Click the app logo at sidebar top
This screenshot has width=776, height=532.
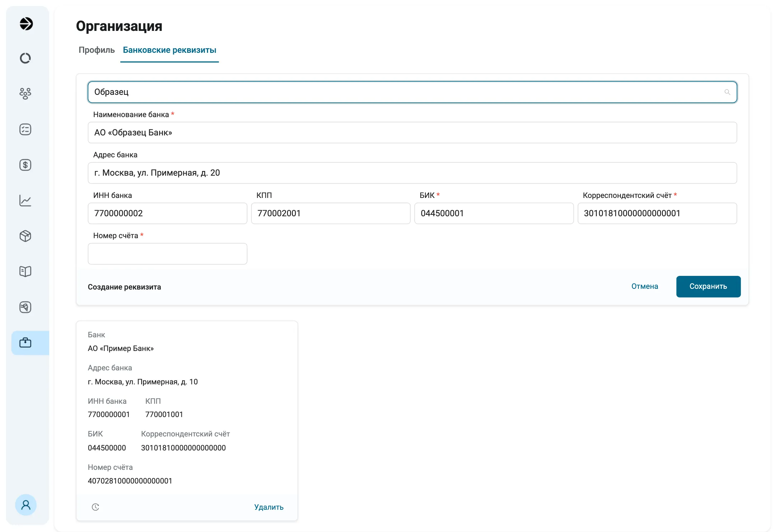(26, 24)
